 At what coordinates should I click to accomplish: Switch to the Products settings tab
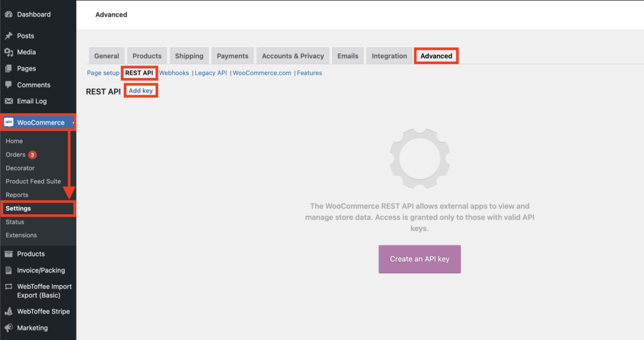(147, 56)
